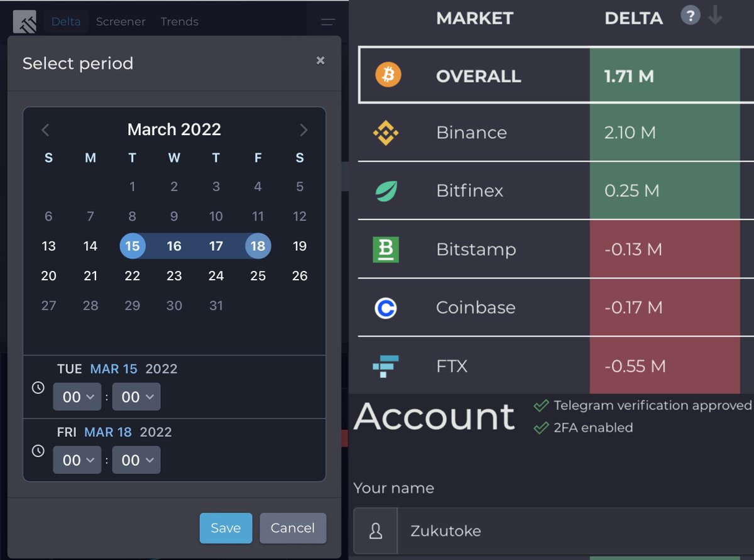Viewport: 754px width, 560px height.
Task: Select March 15 in the calendar
Action: (133, 246)
